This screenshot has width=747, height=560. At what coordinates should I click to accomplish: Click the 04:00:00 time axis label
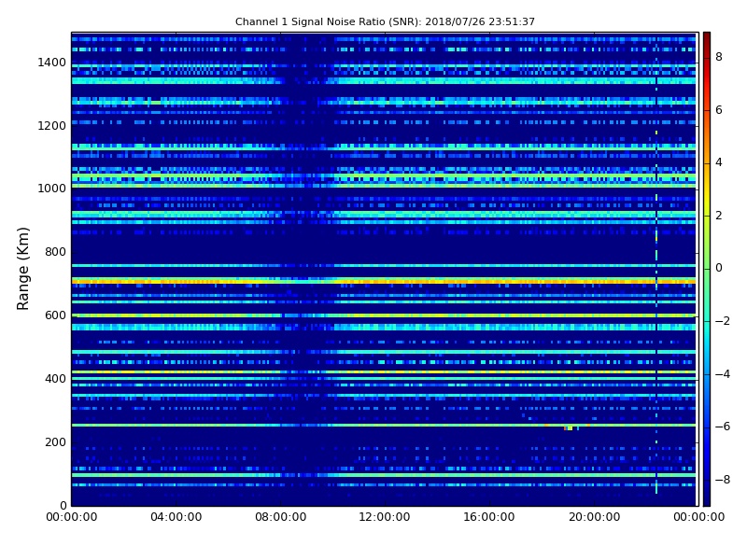click(x=176, y=517)
